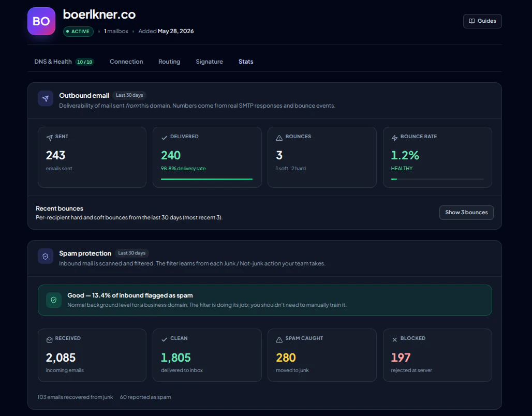Click the Bounce Rate lightning icon
The image size is (532, 416).
tap(394, 138)
